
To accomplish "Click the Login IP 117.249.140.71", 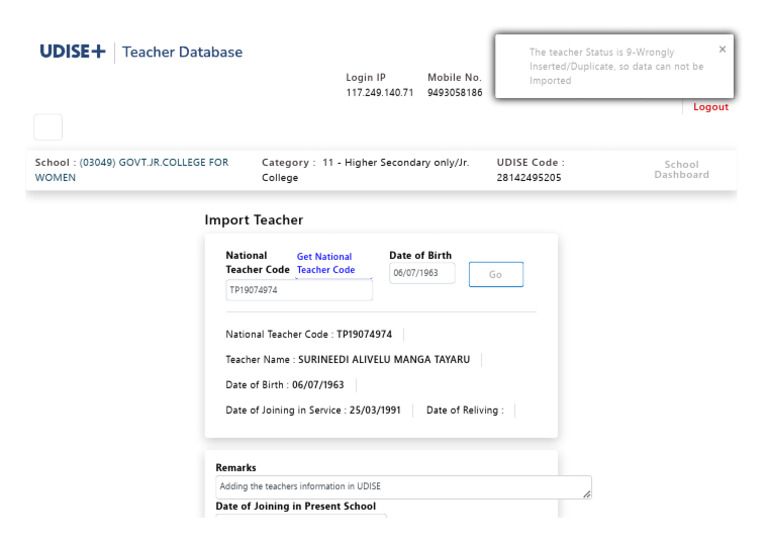I will click(x=380, y=93).
